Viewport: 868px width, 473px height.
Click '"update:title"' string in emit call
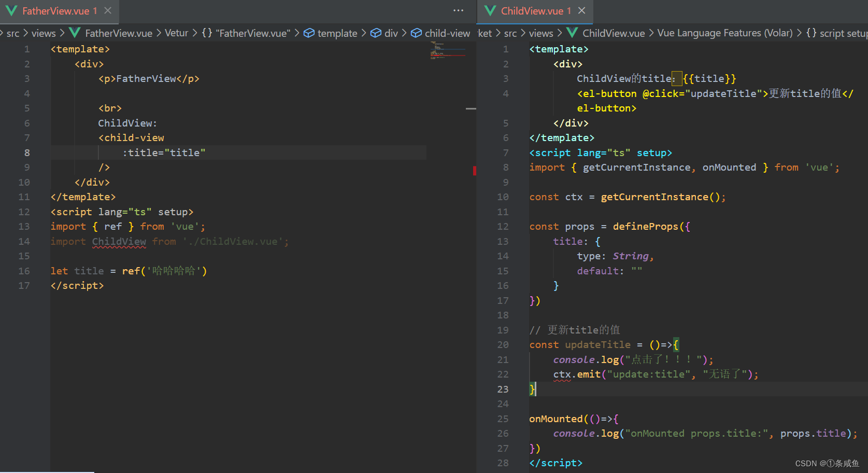pyautogui.click(x=649, y=374)
